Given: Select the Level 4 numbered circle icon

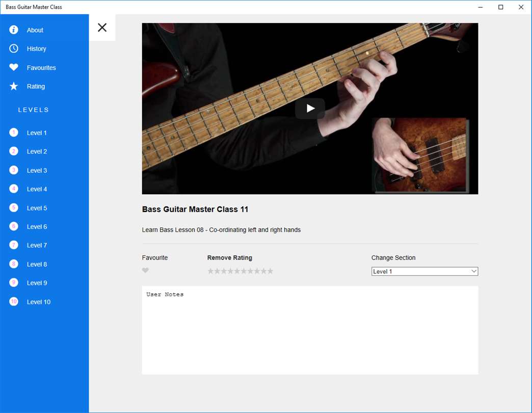Looking at the screenshot, I should [x=14, y=189].
